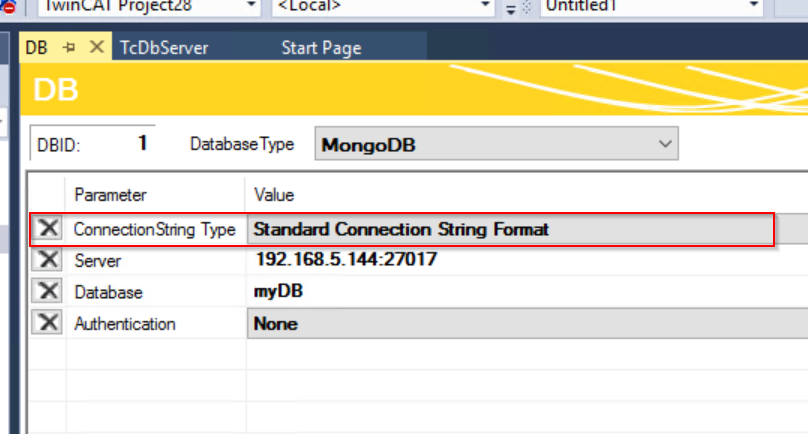Select the ConnectionString Type label

coord(155,229)
